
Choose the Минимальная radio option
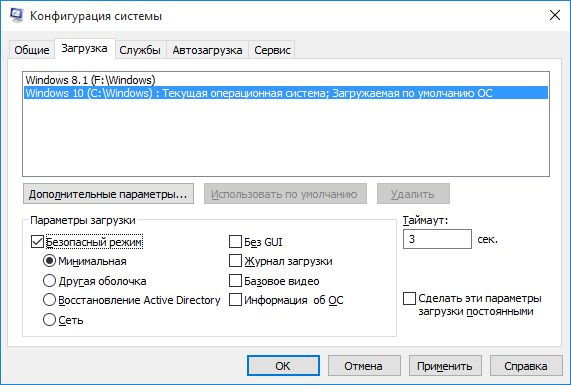click(49, 261)
